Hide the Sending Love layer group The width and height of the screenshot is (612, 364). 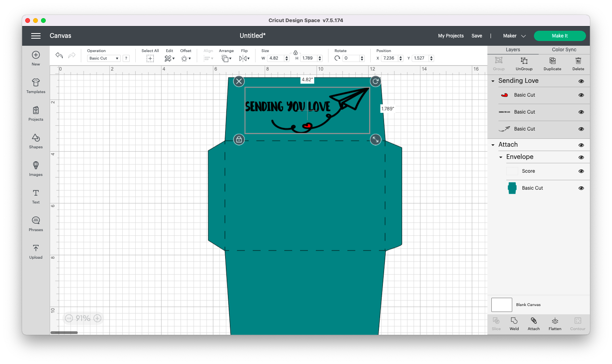581,81
